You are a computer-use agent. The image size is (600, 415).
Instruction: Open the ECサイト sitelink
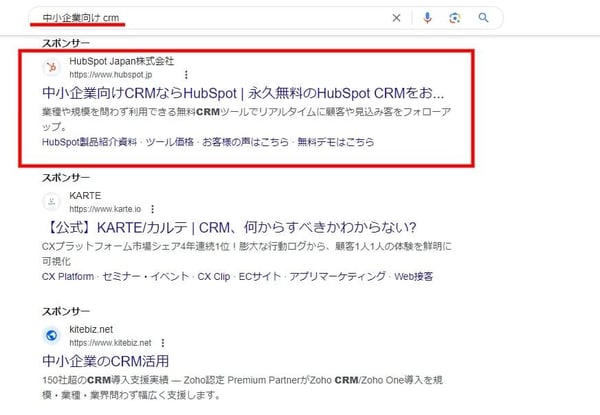coord(259,277)
